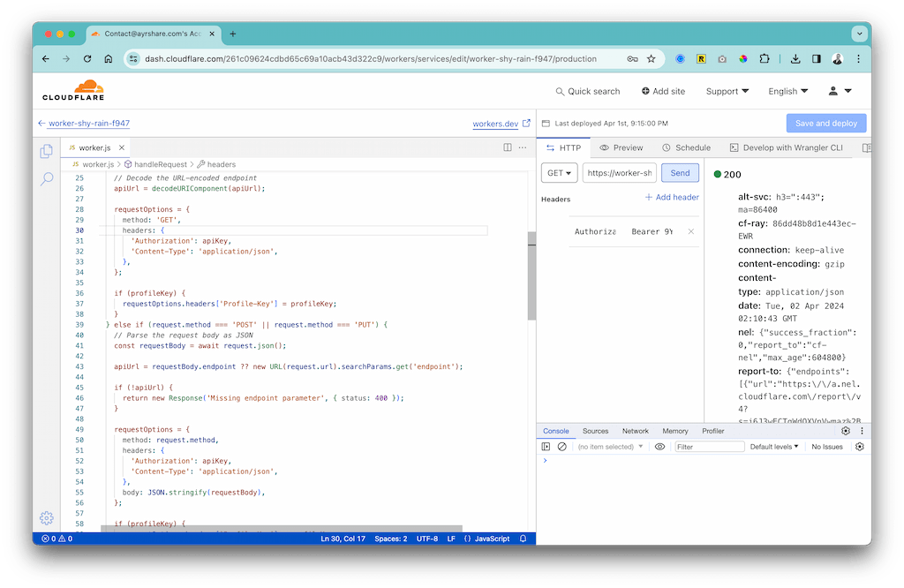Click Ln 30, Col 17 in status bar

coord(343,539)
